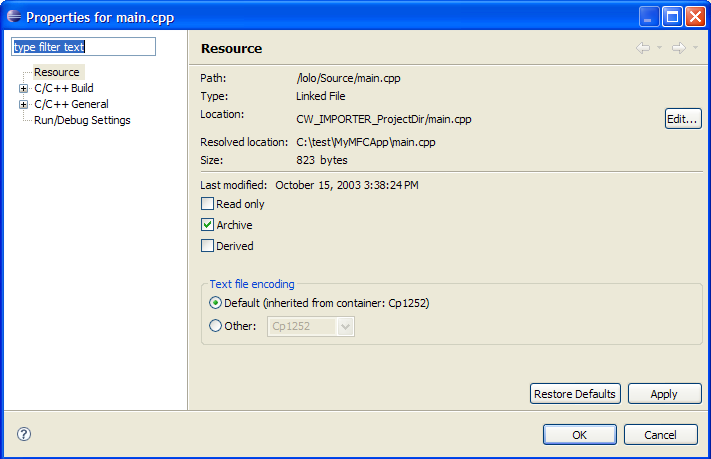
Task: Open the forward history dropdown arrow
Action: (695, 48)
